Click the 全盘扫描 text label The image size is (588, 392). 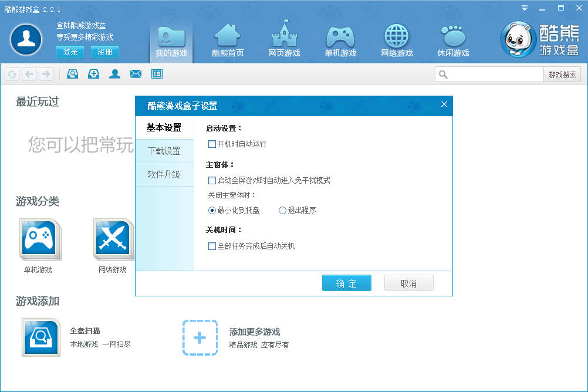pos(85,331)
